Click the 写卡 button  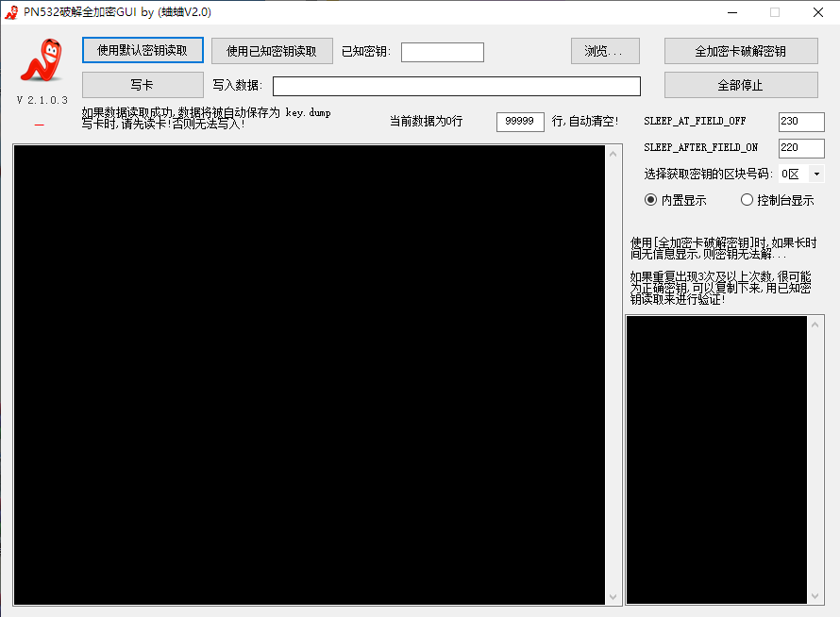pos(143,85)
